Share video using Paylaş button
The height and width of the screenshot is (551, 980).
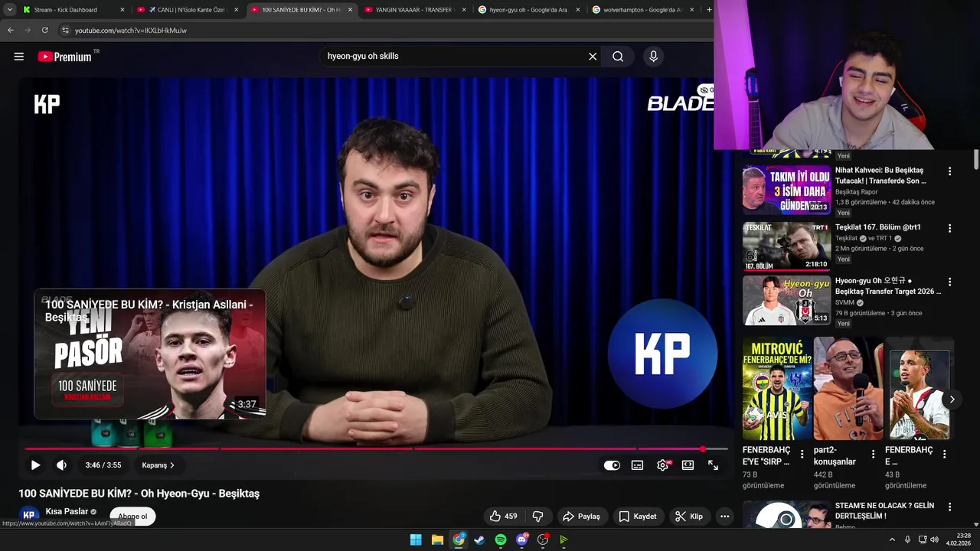582,517
